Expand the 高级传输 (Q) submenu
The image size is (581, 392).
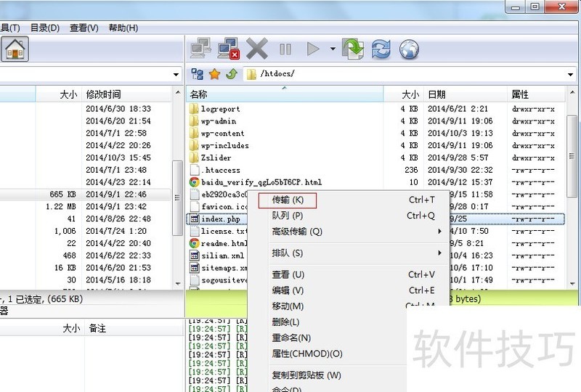tap(296, 232)
